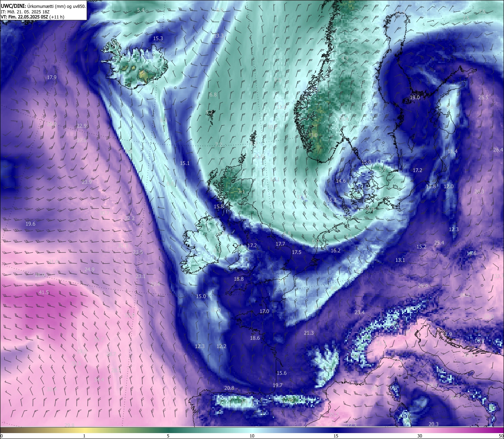Click the 14.6 value west of Denmark
The image size is (504, 439).
(341, 181)
